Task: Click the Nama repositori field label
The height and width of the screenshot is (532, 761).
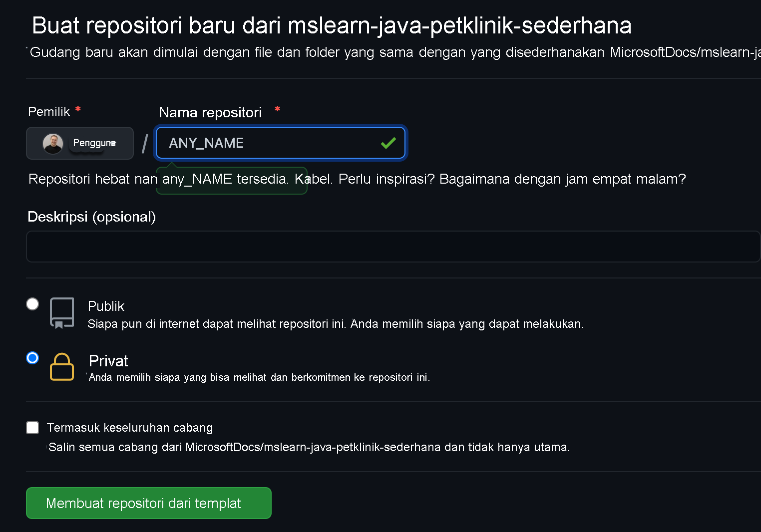Action: tap(210, 112)
